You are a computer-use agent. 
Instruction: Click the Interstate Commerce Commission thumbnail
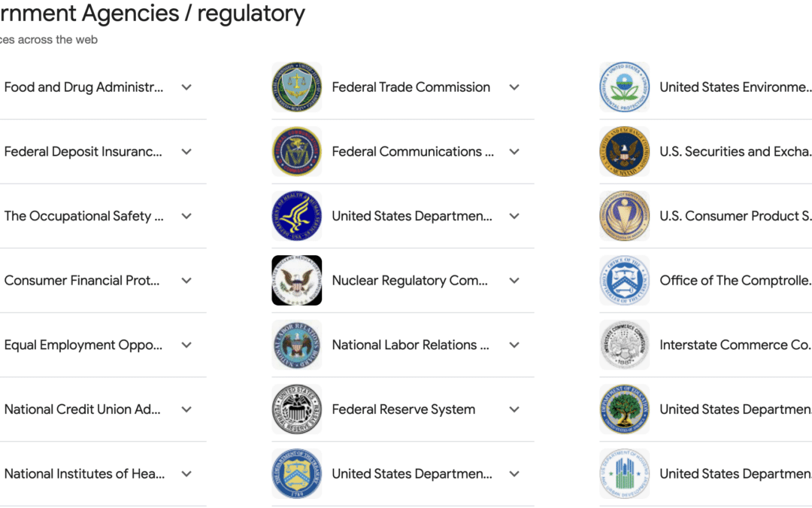[x=624, y=345]
